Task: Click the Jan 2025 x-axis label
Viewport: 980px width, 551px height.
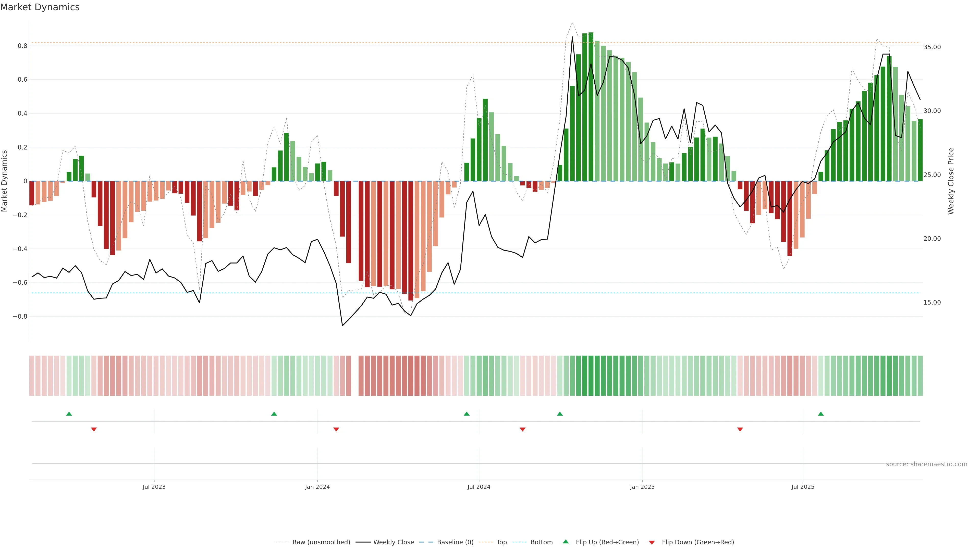Action: [x=642, y=487]
